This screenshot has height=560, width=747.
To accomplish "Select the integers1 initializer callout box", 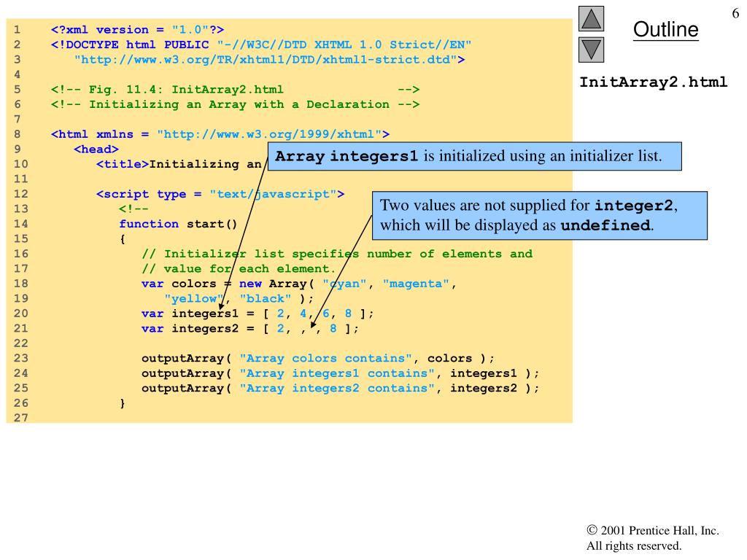I will [x=474, y=156].
